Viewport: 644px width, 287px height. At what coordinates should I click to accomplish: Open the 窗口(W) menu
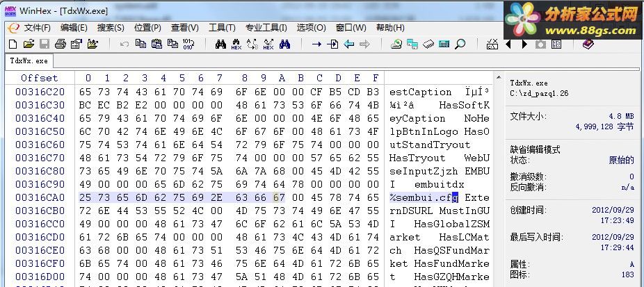click(x=351, y=28)
